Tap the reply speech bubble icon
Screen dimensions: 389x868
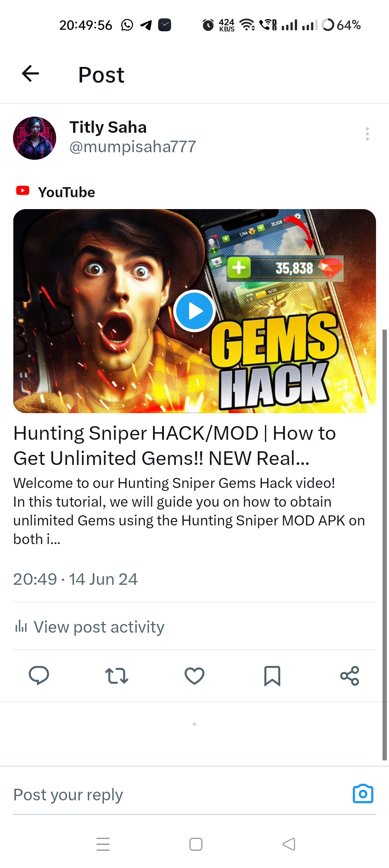click(x=39, y=675)
